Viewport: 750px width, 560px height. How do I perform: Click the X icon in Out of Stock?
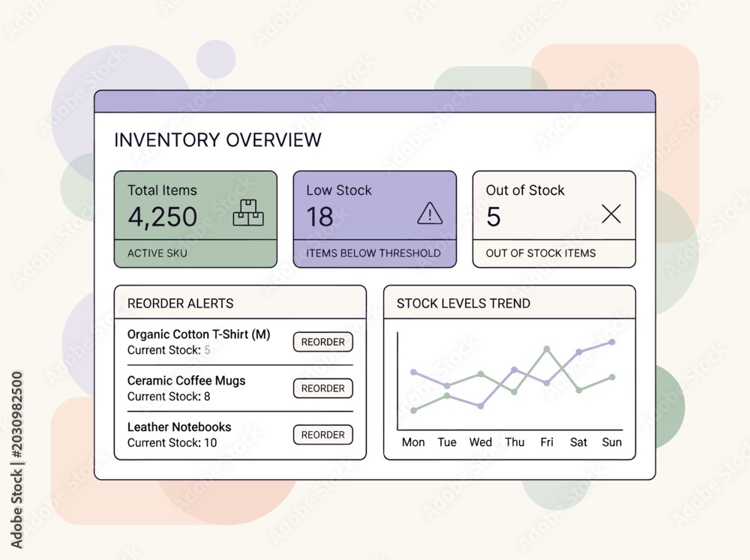click(x=611, y=214)
